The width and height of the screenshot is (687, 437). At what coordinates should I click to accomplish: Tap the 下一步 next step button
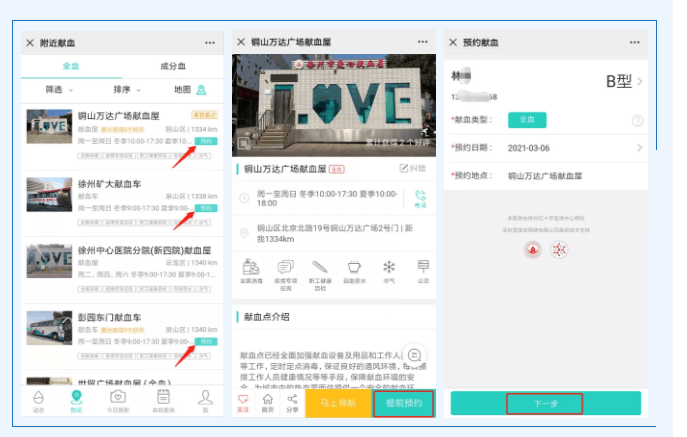pos(545,403)
